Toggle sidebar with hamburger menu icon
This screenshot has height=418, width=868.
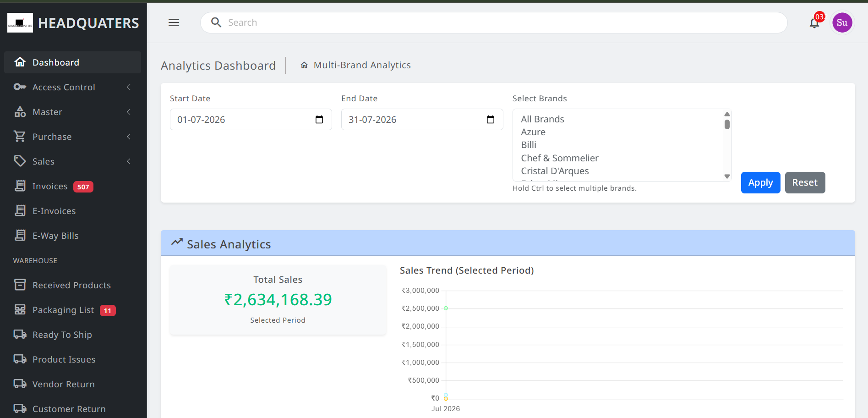point(174,22)
